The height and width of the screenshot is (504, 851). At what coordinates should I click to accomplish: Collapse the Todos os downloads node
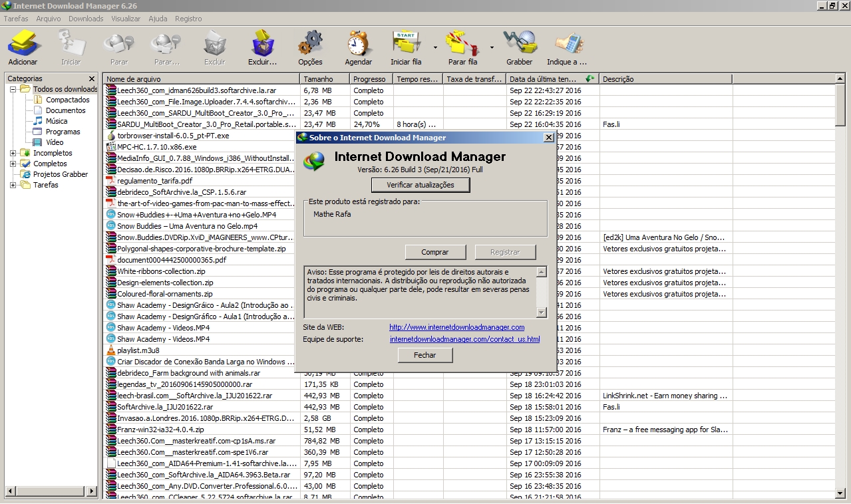(x=13, y=89)
